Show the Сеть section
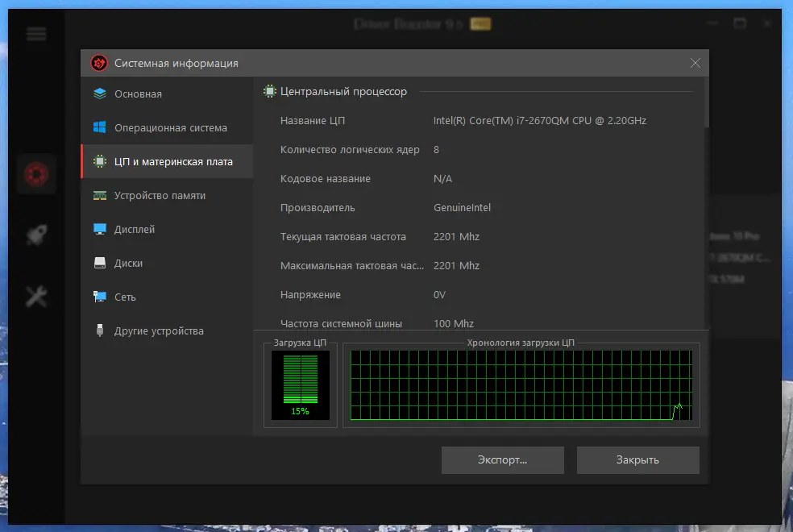The width and height of the screenshot is (793, 532). (167, 297)
